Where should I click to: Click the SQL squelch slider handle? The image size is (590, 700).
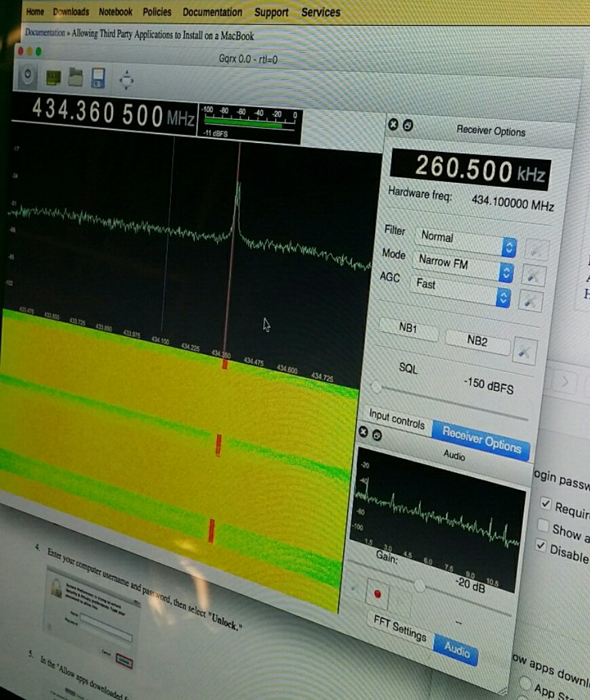click(376, 386)
